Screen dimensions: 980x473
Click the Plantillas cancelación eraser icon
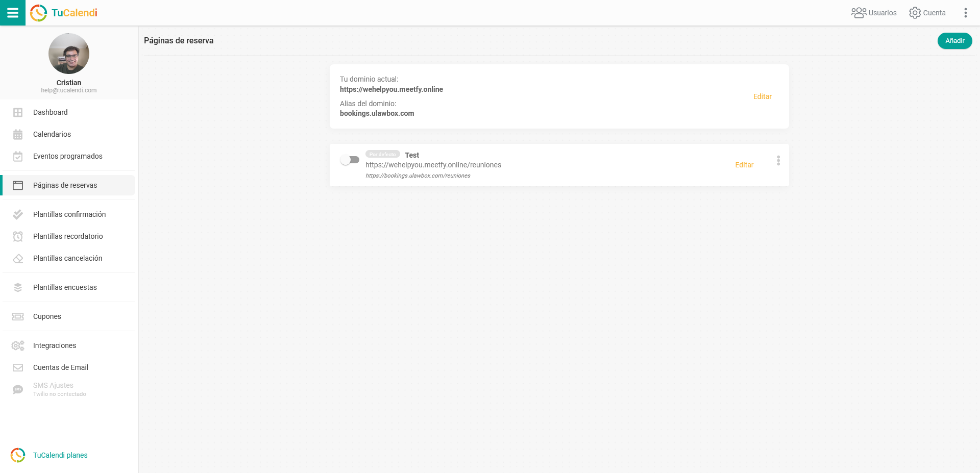[18, 258]
